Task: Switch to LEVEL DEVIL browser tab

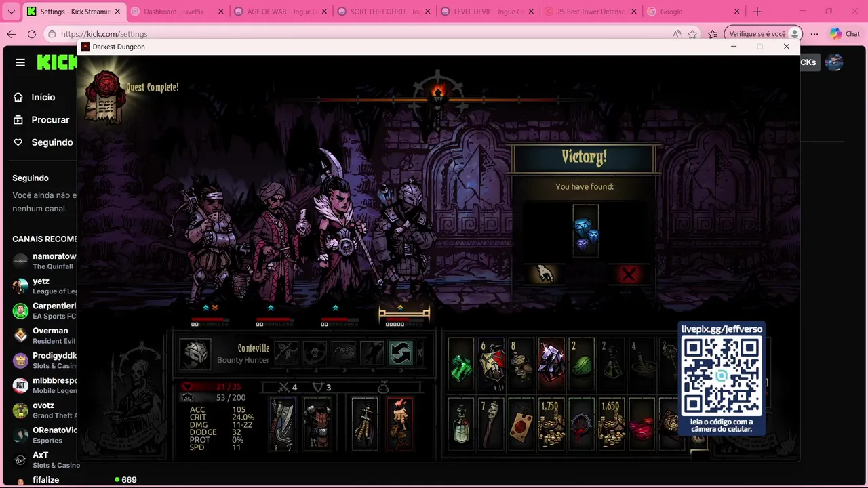Action: (488, 12)
